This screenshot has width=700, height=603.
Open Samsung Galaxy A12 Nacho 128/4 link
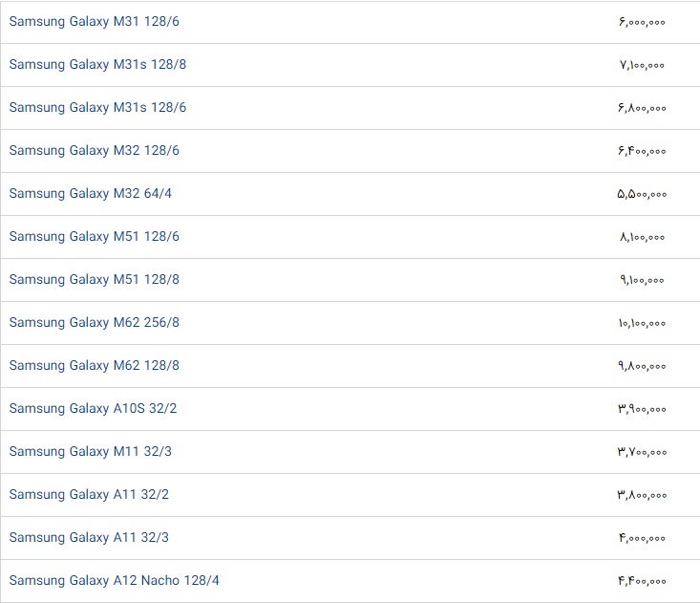pos(115,580)
